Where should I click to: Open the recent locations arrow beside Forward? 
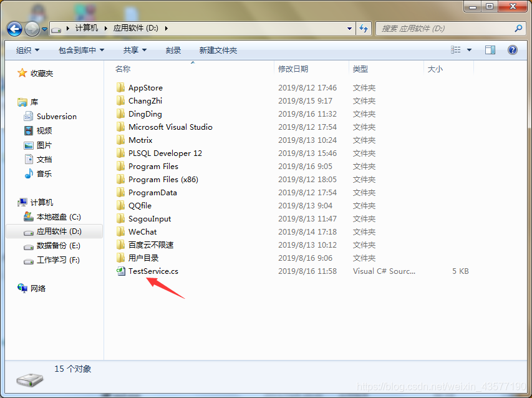44,29
